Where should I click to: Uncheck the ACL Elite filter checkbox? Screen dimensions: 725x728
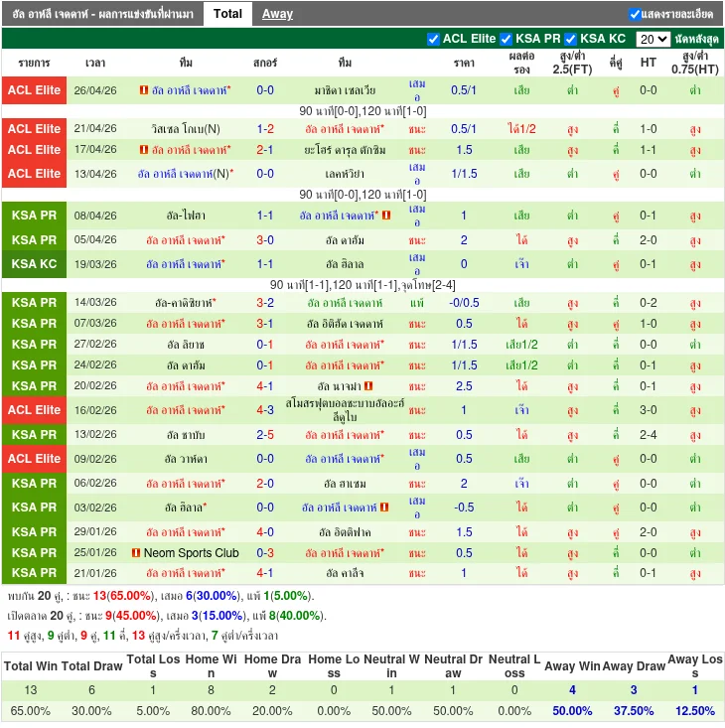pyautogui.click(x=433, y=39)
